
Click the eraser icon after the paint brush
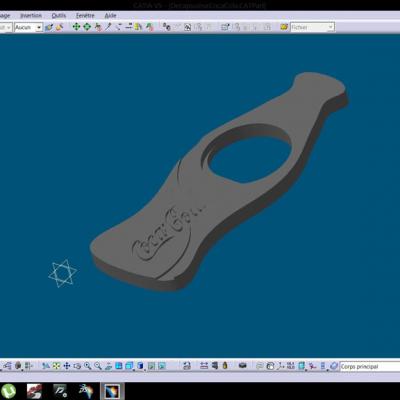pos(59,27)
